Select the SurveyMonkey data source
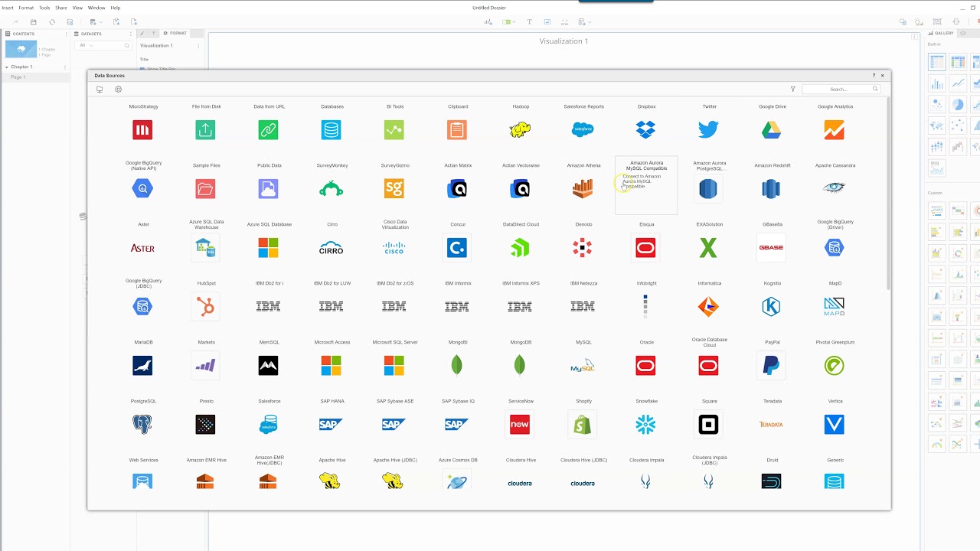This screenshot has height=551, width=980. (331, 189)
